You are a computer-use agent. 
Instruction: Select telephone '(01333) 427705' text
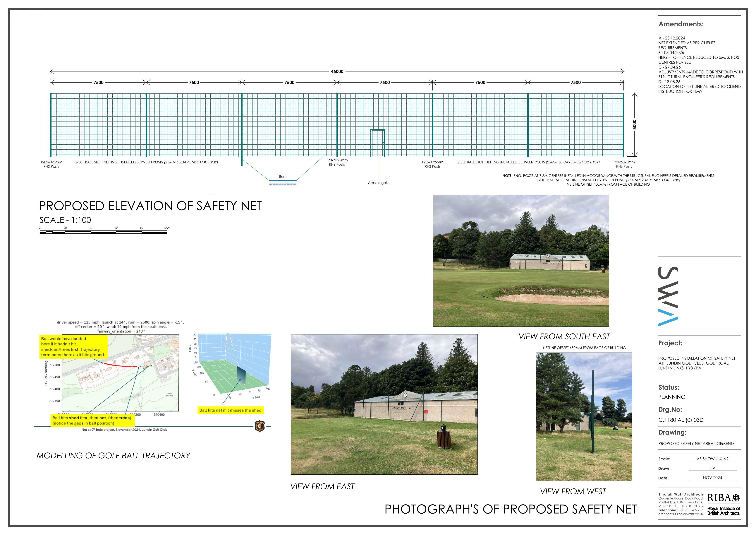pos(691,510)
